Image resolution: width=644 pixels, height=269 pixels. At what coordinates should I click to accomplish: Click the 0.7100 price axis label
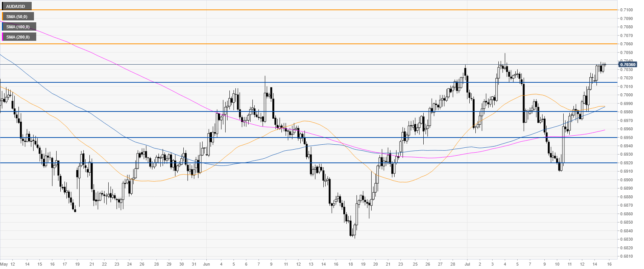tap(627, 10)
